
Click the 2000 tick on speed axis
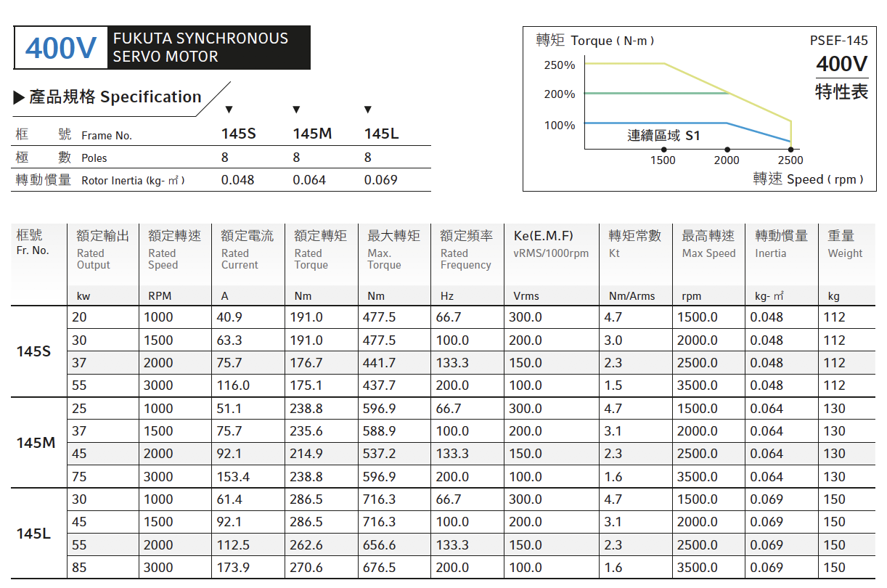[x=727, y=160]
